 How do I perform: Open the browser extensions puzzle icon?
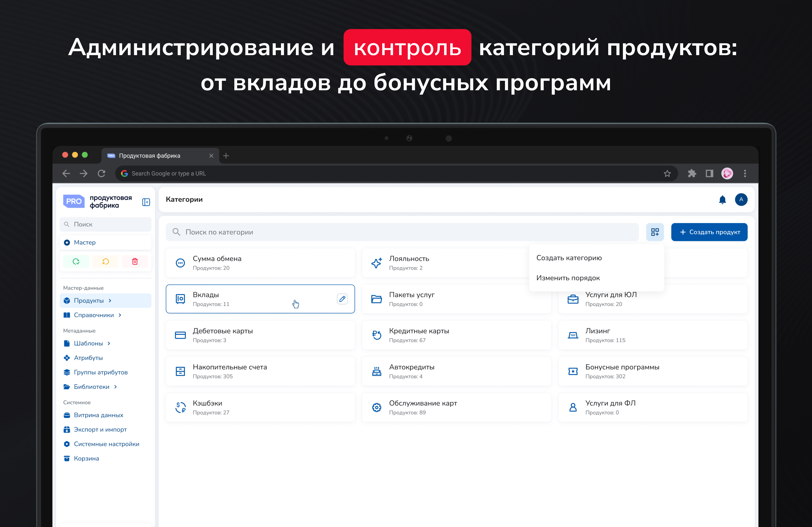pyautogui.click(x=692, y=174)
